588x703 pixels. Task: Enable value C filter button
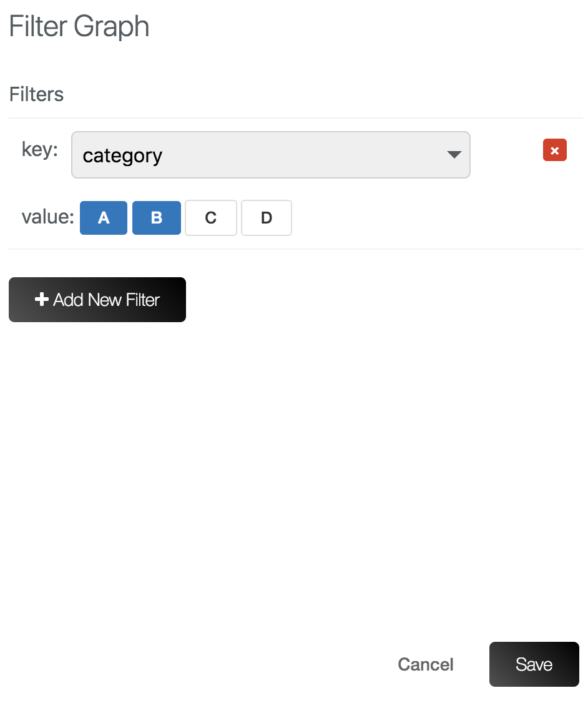[x=211, y=218]
